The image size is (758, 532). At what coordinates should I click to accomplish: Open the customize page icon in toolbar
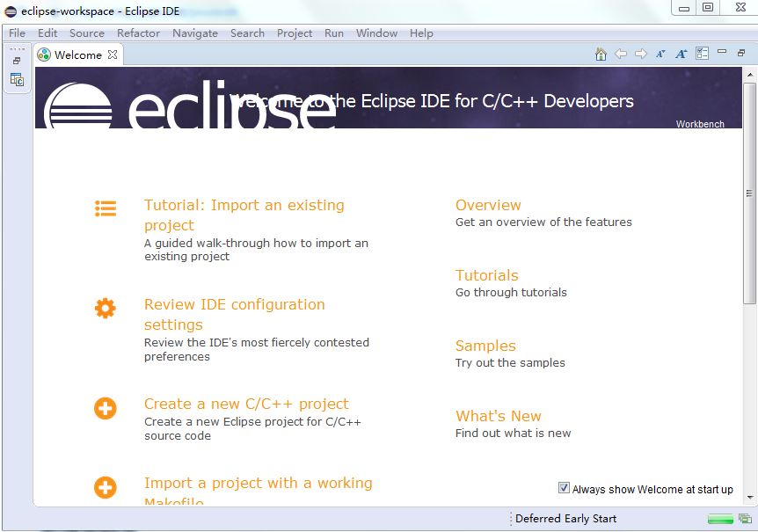(x=702, y=53)
